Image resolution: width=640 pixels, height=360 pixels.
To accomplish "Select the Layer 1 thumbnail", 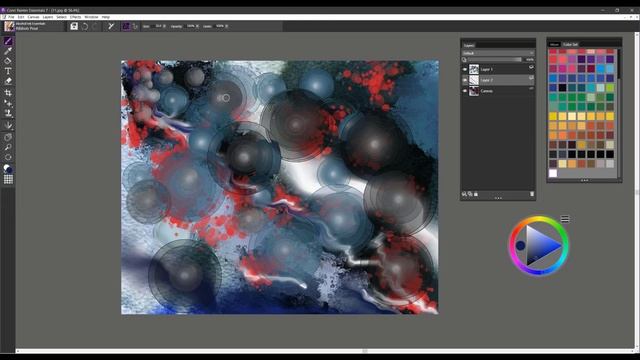I will coord(474,69).
